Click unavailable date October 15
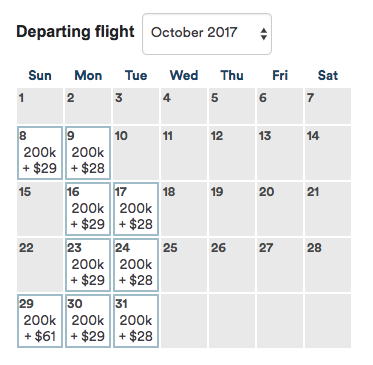373x365 pixels. click(x=40, y=209)
